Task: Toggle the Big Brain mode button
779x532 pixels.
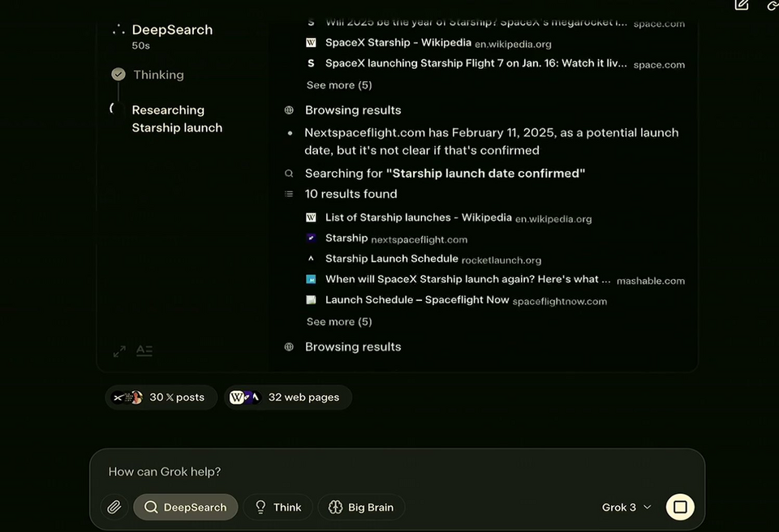Action: (361, 507)
